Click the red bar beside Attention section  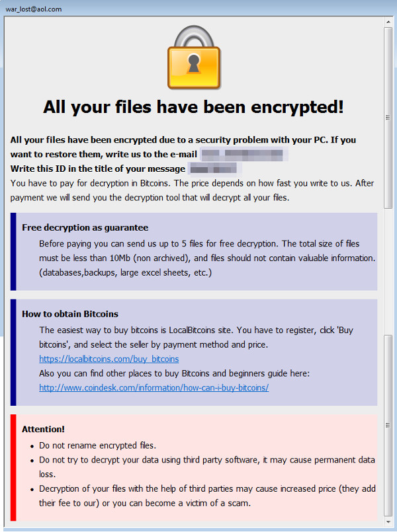point(13,467)
